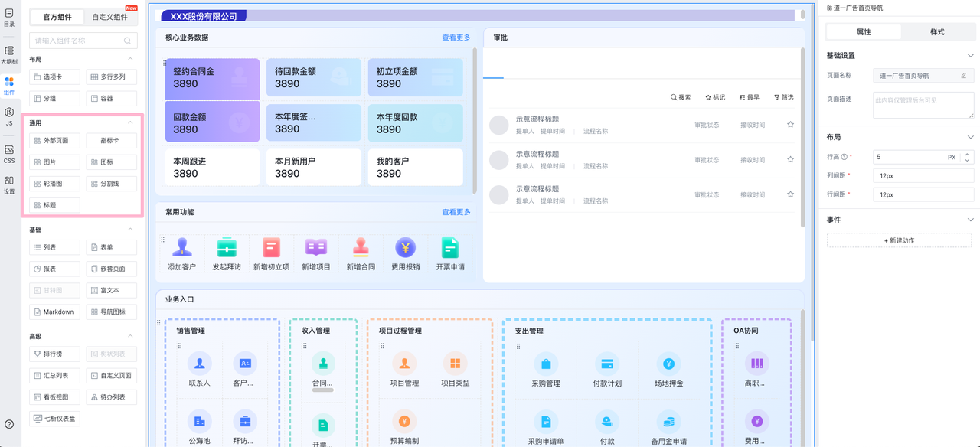Open 设置 settings in the left sidebar
The height and width of the screenshot is (447, 980).
pyautogui.click(x=9, y=184)
